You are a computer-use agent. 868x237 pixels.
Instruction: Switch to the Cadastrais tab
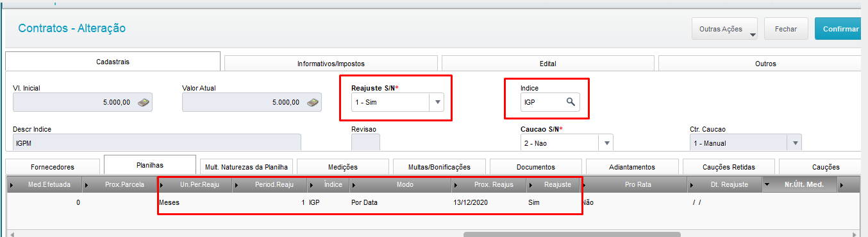coord(113,62)
